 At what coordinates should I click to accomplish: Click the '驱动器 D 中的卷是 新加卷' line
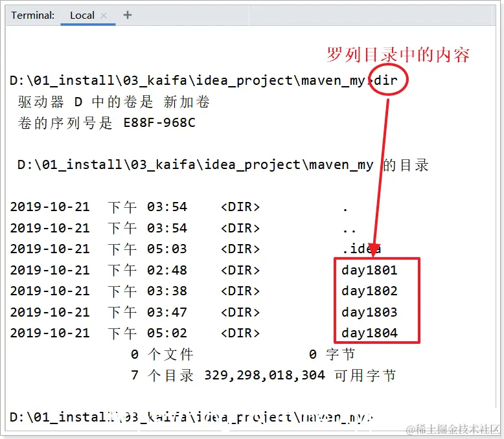click(114, 102)
